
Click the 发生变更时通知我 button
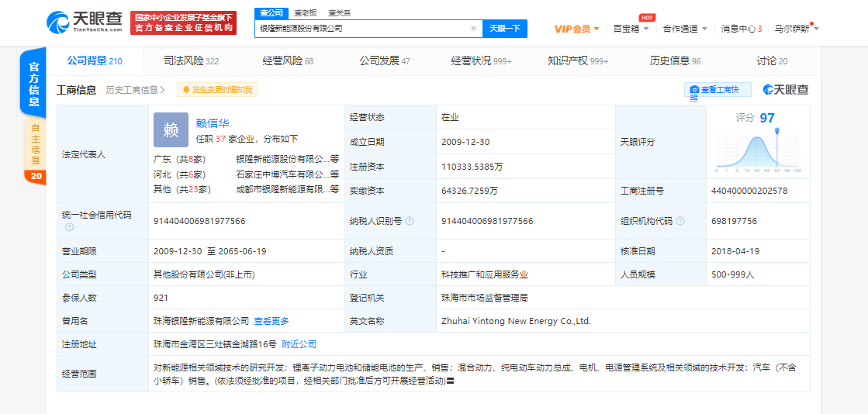click(x=217, y=90)
